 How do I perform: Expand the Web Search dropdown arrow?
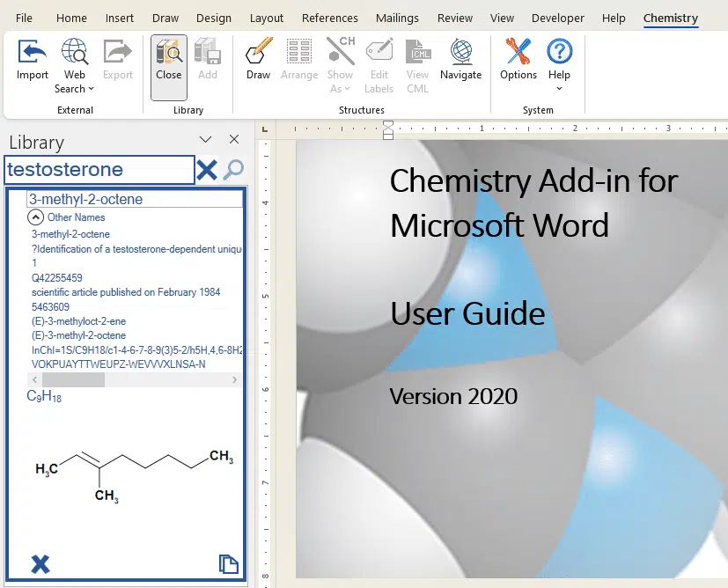pyautogui.click(x=91, y=89)
